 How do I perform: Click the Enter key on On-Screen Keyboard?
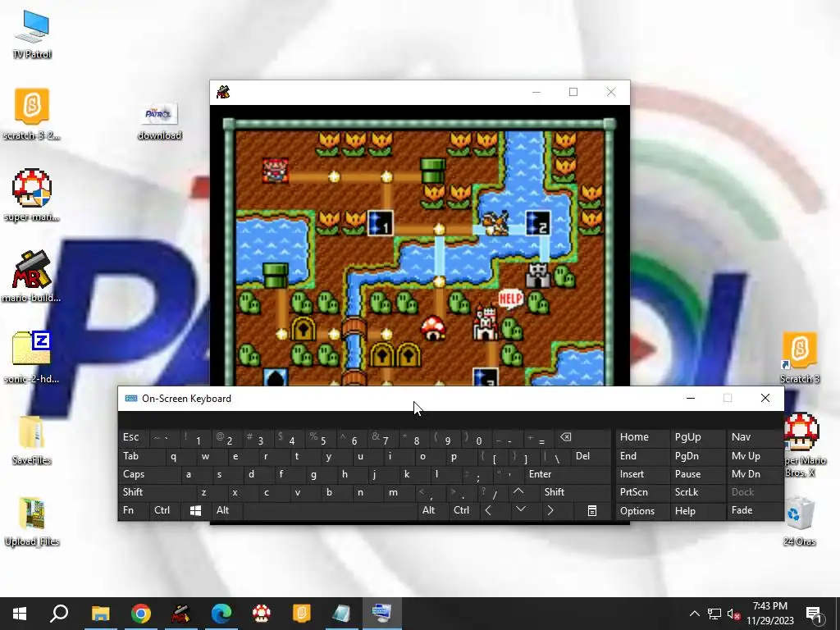coord(567,474)
